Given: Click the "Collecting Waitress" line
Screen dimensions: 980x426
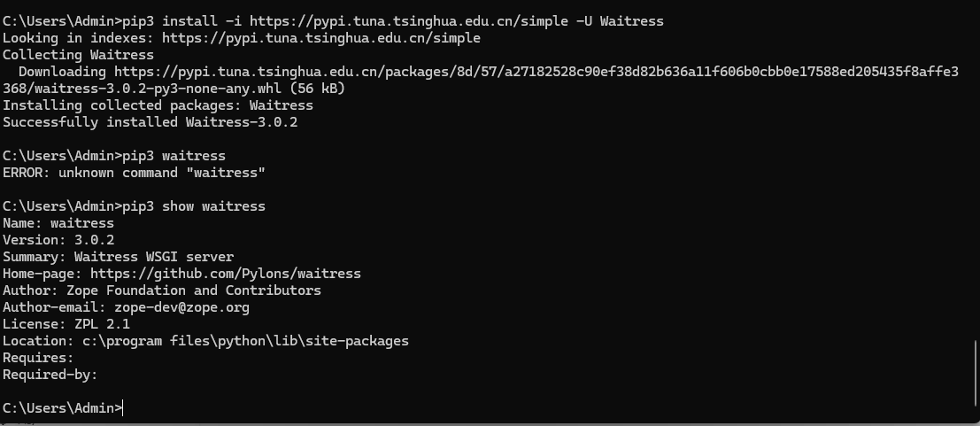Looking at the screenshot, I should (78, 55).
